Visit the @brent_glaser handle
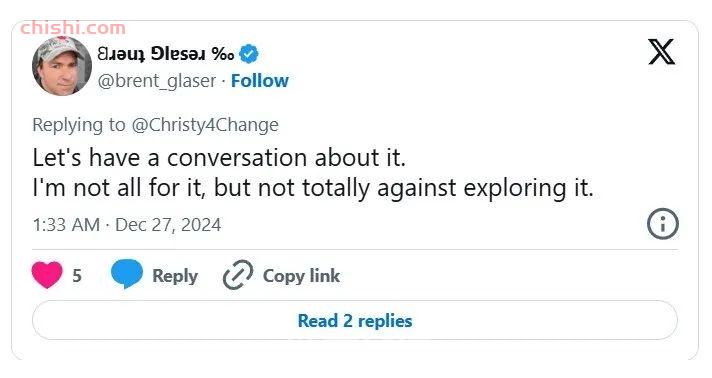The image size is (712, 378). pyautogui.click(x=157, y=81)
